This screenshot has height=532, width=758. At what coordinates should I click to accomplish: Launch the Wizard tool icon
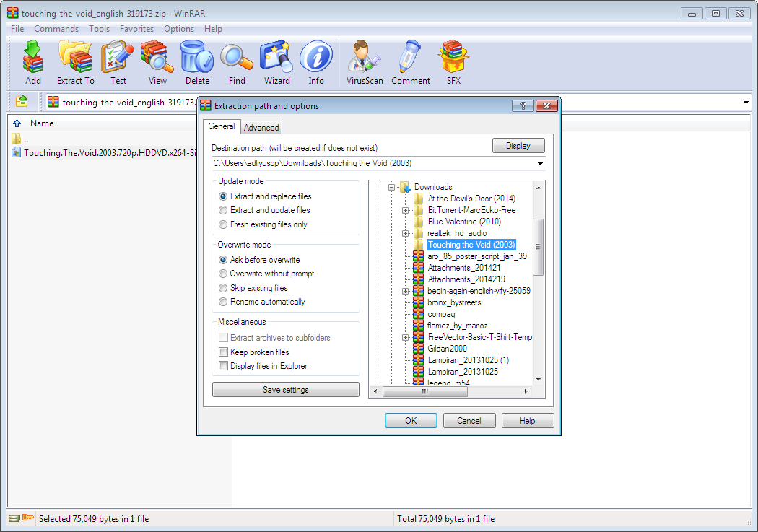(277, 63)
